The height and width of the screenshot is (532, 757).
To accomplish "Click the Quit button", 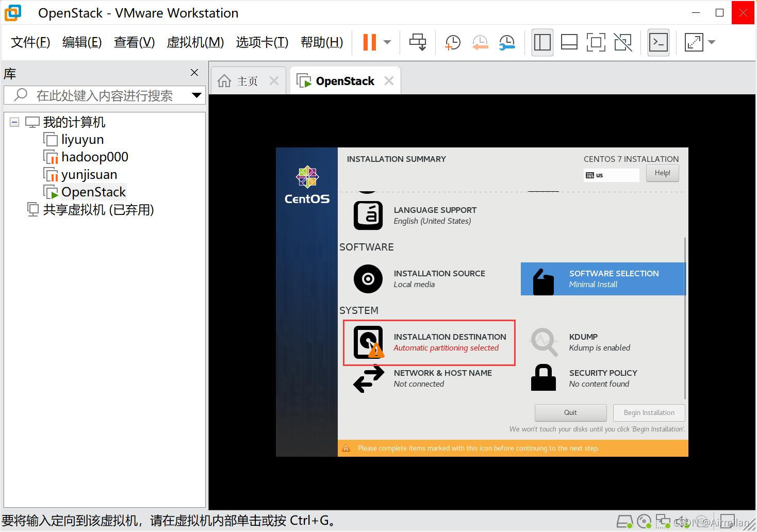I will 570,412.
